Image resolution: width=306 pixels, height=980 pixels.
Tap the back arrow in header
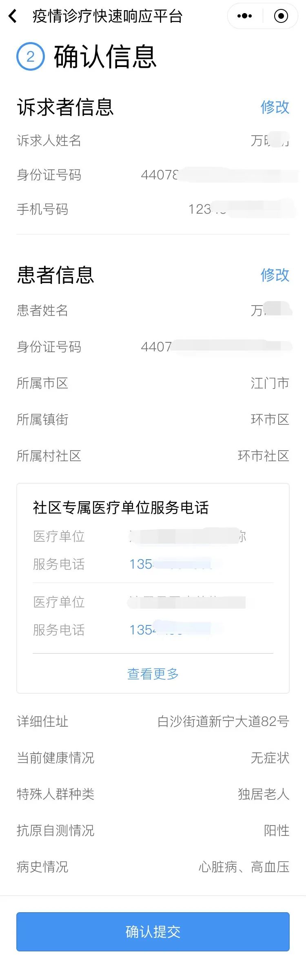(x=13, y=16)
